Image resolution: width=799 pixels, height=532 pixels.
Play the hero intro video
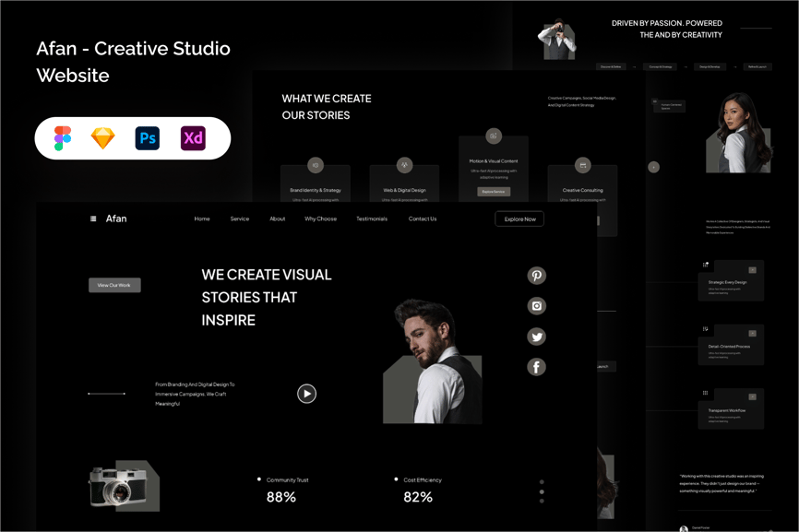coord(306,394)
